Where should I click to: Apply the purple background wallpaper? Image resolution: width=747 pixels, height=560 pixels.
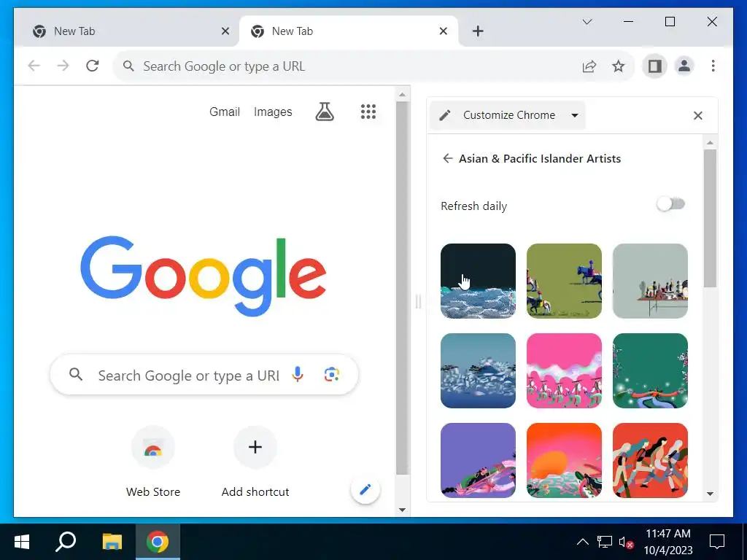478,460
